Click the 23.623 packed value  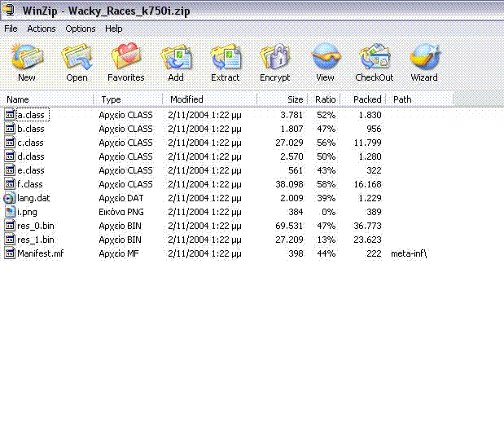click(368, 240)
